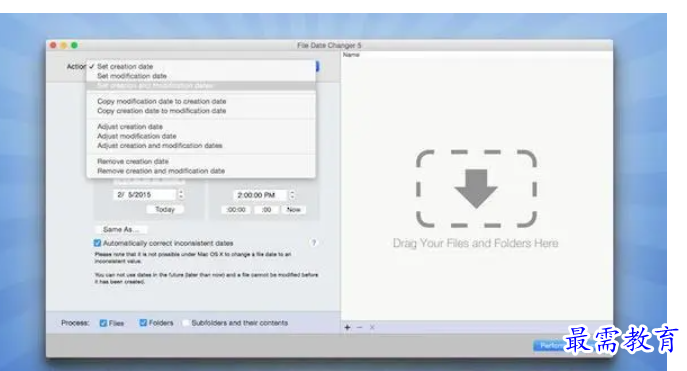Screen dimensions: 687x371
Task: Select 'Adjust modification date' option
Action: [201, 136]
